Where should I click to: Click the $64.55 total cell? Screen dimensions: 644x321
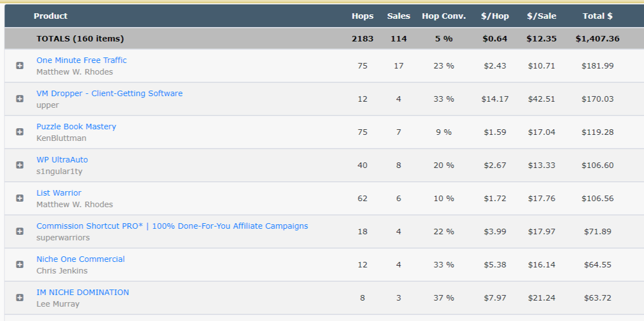598,265
